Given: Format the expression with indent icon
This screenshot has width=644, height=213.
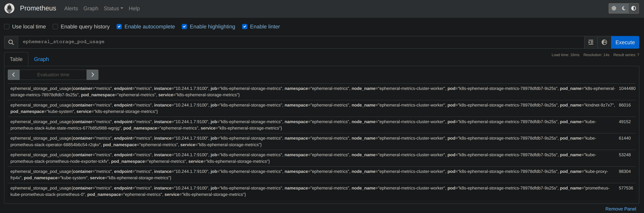Looking at the screenshot, I should coord(591,42).
